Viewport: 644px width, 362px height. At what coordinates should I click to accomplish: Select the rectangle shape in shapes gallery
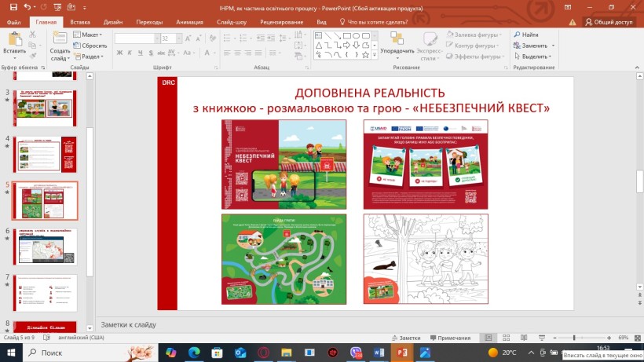(x=346, y=36)
